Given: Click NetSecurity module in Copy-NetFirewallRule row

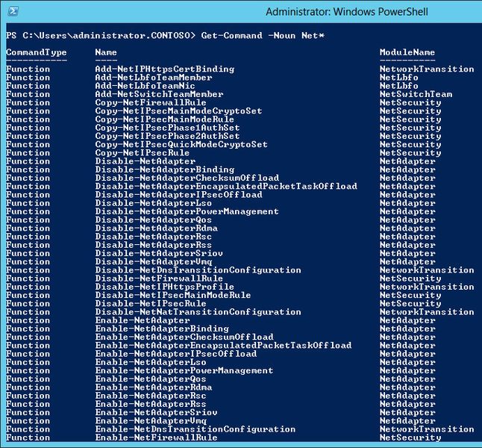Looking at the screenshot, I should (410, 102).
